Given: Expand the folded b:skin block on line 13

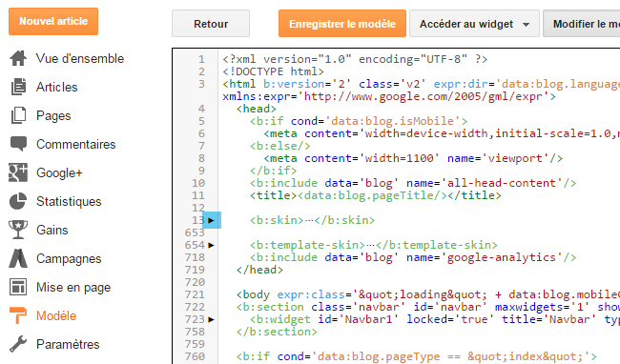Looking at the screenshot, I should point(211,220).
